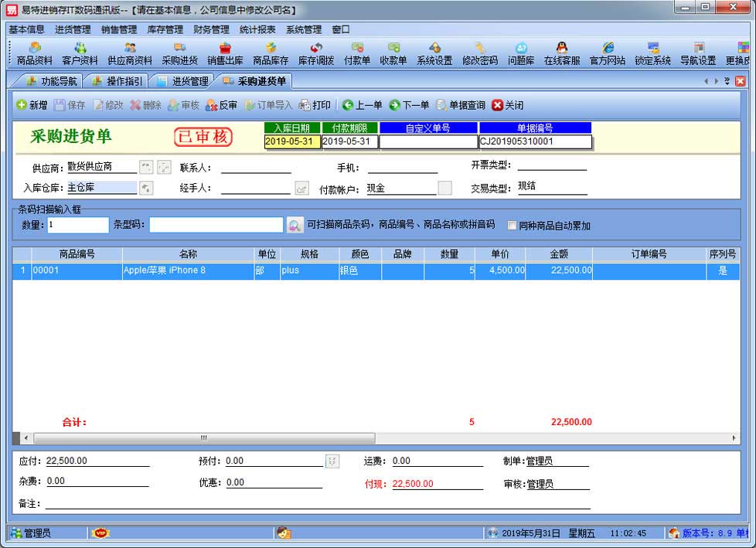Image resolution: width=756 pixels, height=548 pixels.
Task: Click the 反审 button
Action: (221, 105)
